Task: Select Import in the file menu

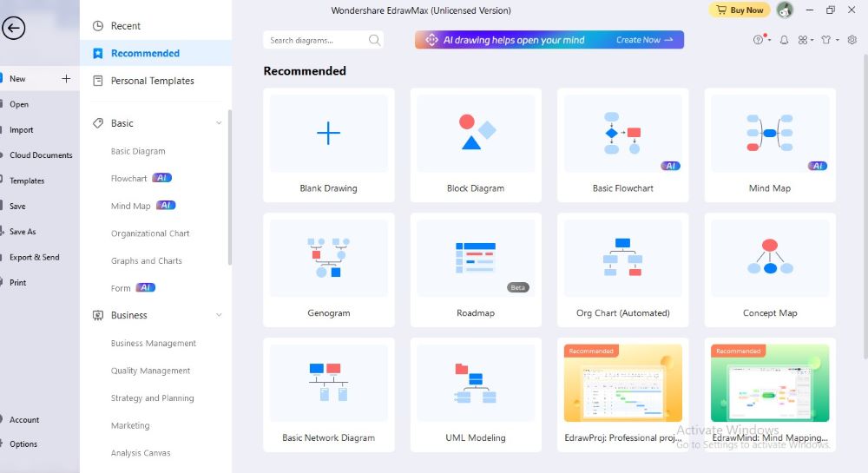Action: (21, 130)
